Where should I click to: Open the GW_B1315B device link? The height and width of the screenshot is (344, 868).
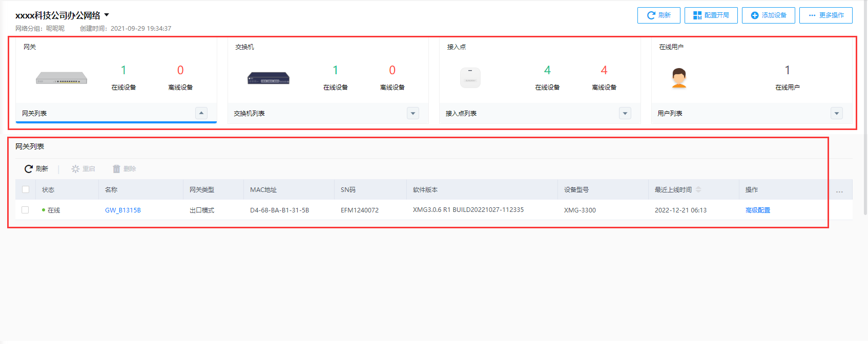pos(122,210)
